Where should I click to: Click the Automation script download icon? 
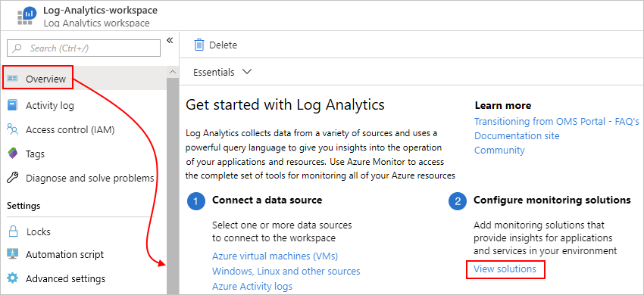click(13, 254)
